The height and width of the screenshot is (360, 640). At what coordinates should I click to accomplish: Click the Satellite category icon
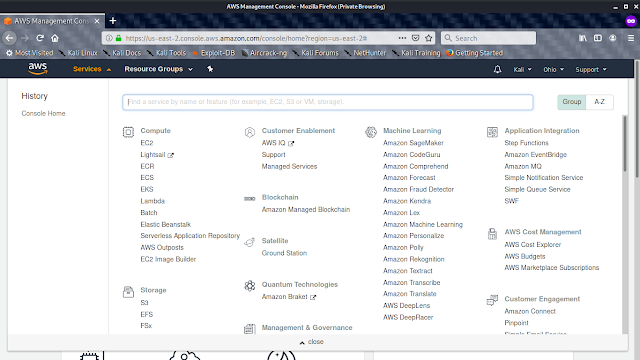pyautogui.click(x=249, y=242)
